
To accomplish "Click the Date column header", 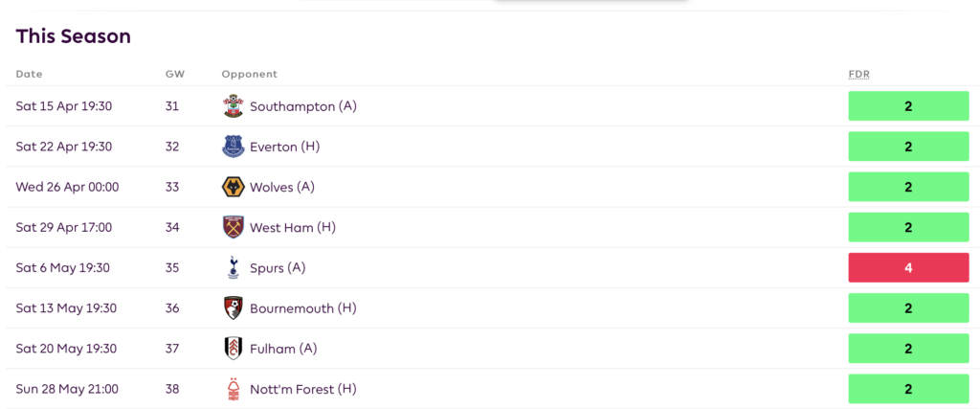I will (29, 75).
